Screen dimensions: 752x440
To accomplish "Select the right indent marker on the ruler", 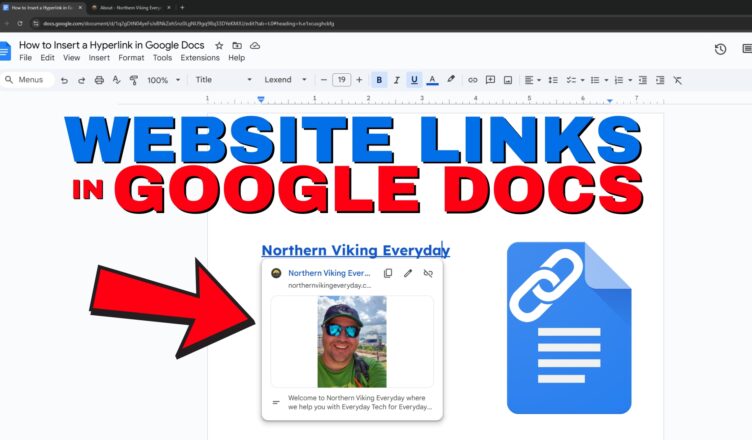I will pyautogui.click(x=610, y=100).
